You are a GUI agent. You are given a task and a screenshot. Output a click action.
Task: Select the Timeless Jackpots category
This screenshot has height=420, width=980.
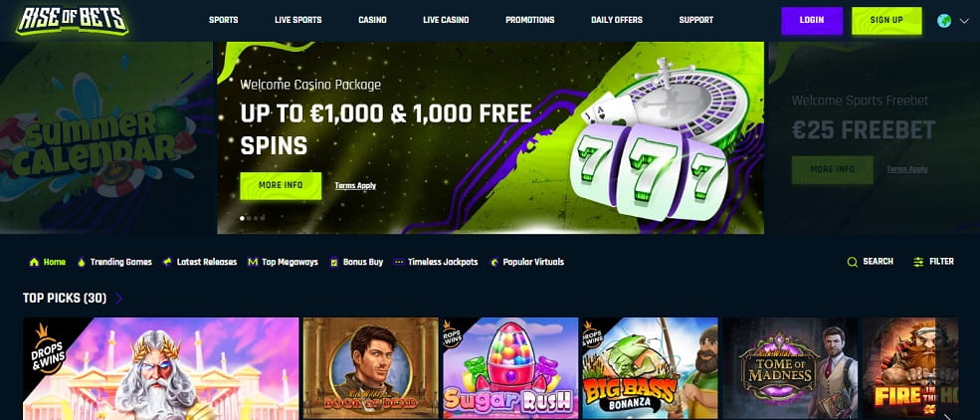(436, 262)
